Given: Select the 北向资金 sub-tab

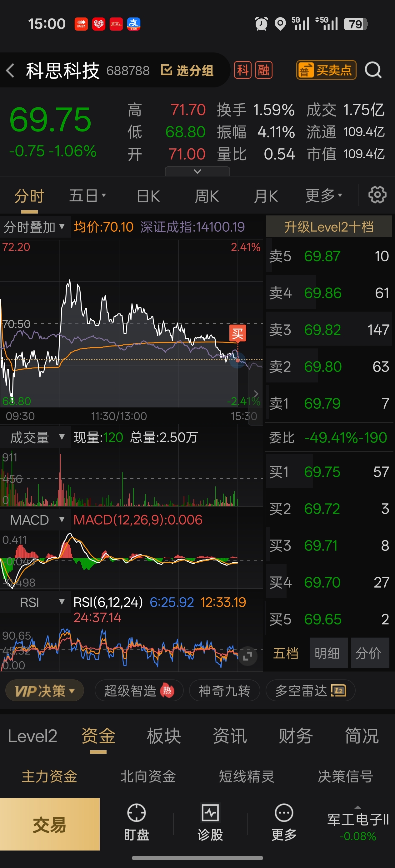Looking at the screenshot, I should 148,776.
